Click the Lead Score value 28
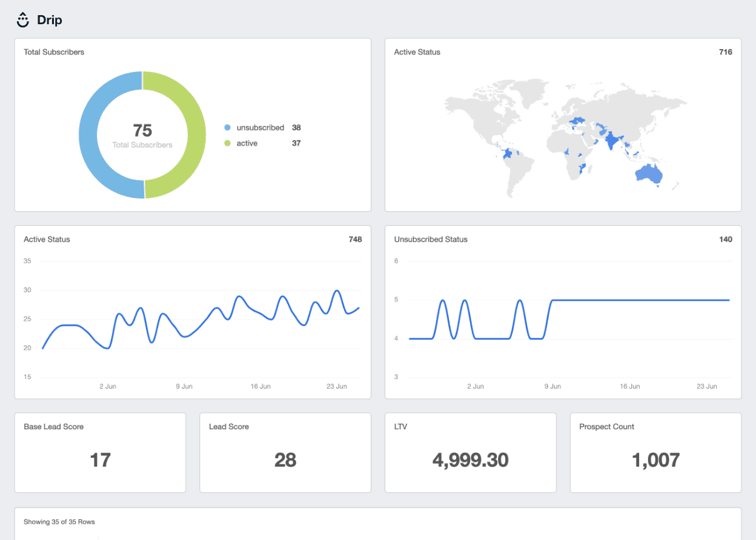The height and width of the screenshot is (540, 756). pyautogui.click(x=285, y=460)
